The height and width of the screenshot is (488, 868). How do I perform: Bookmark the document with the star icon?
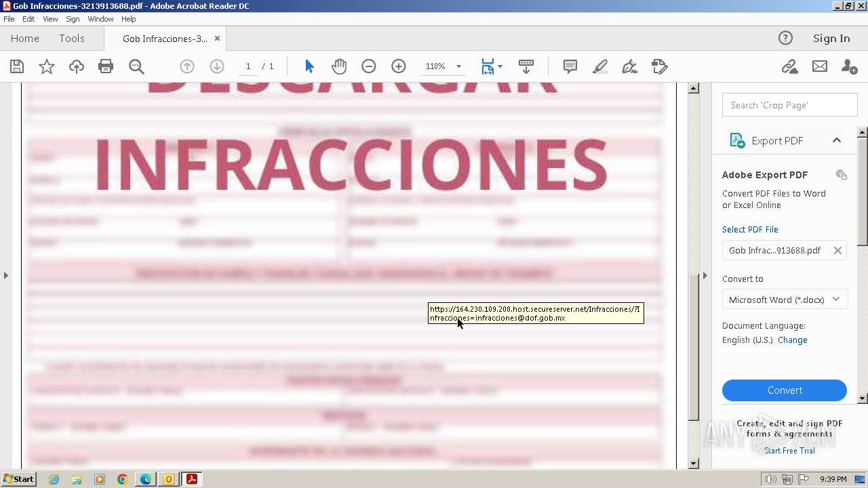(47, 66)
